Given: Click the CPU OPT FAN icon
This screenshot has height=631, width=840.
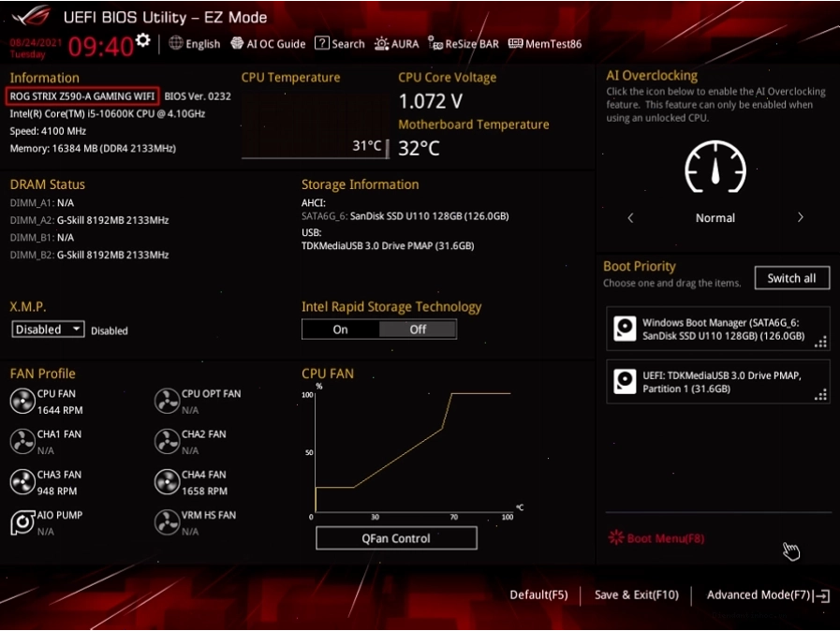Looking at the screenshot, I should click(167, 402).
